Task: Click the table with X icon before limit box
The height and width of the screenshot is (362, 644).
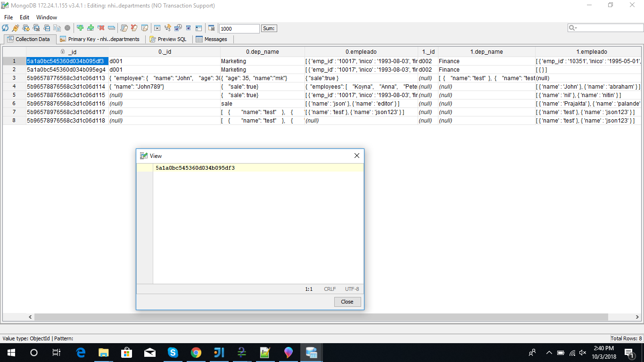Action: pyautogui.click(x=211, y=28)
